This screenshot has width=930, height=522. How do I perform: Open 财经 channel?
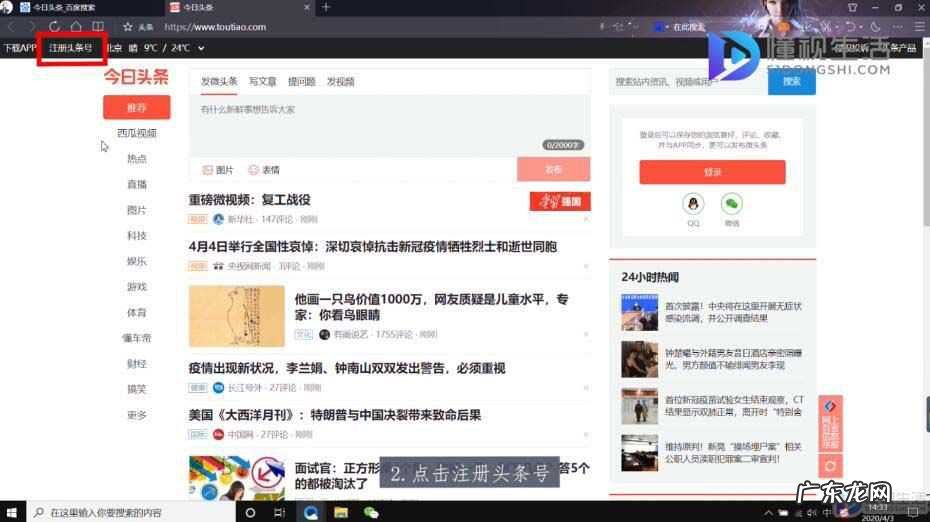(136, 364)
